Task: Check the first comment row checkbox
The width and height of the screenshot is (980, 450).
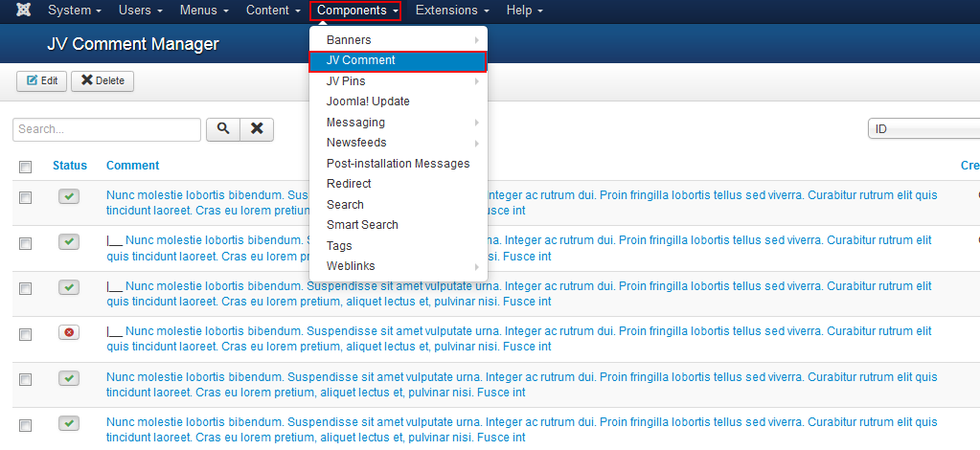Action: tap(25, 198)
